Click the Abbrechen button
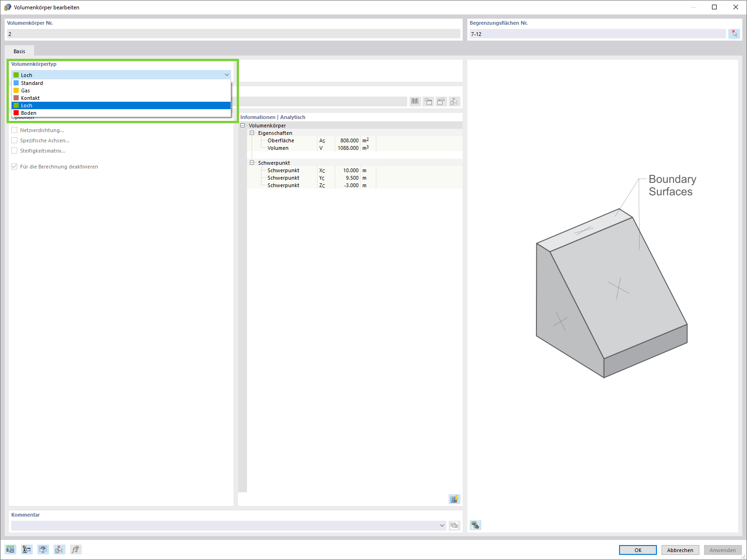 point(680,550)
